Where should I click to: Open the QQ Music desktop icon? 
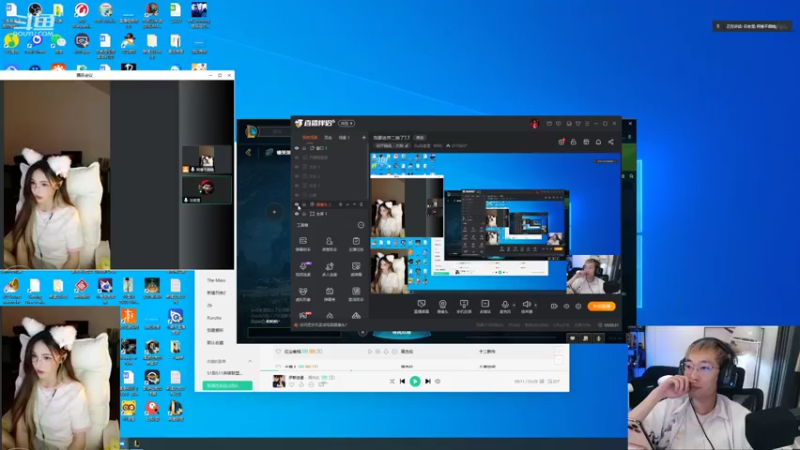click(x=11, y=41)
